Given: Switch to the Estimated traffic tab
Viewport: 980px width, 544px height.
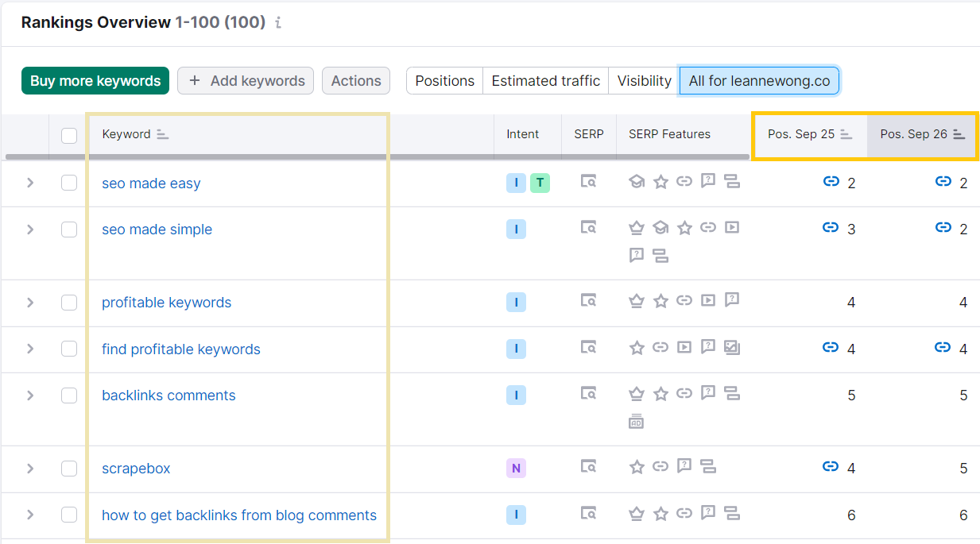Looking at the screenshot, I should 545,80.
